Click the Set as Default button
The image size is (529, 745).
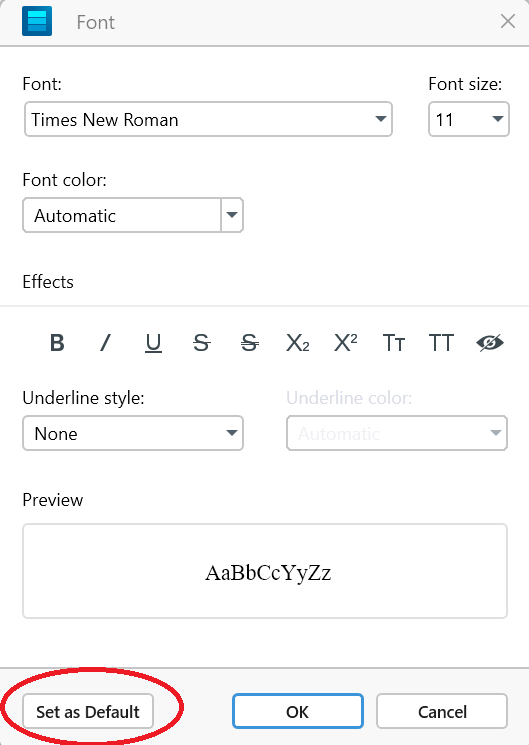point(88,711)
